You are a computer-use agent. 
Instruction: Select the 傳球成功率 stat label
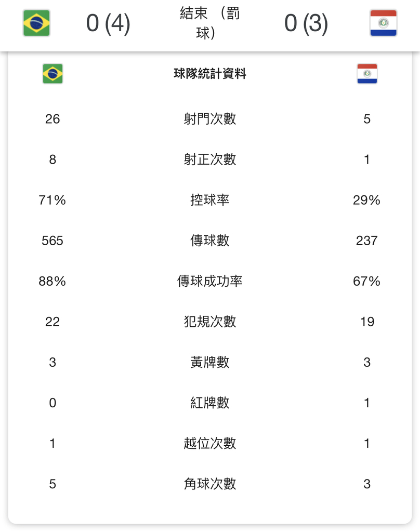click(x=210, y=281)
